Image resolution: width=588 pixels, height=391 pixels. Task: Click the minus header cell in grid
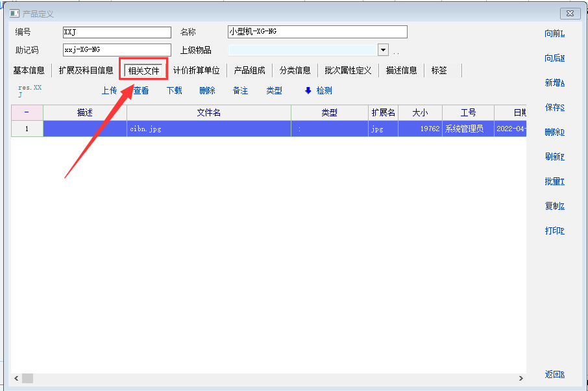coord(27,112)
